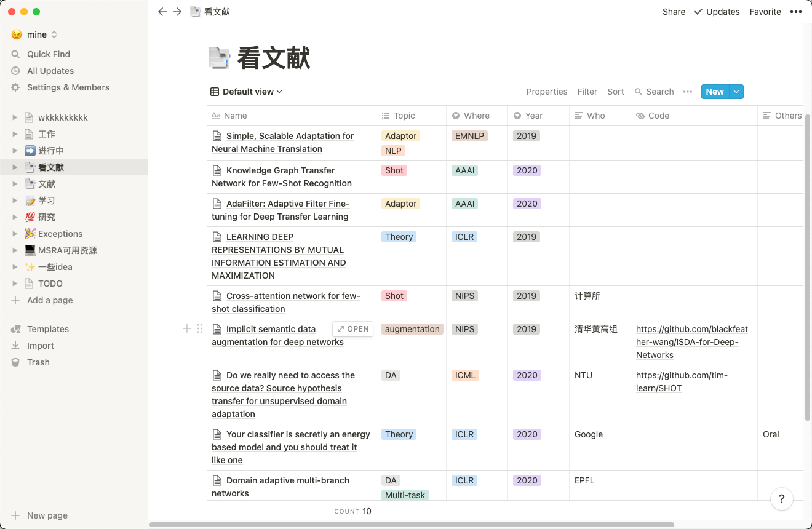
Task: Click the page icon in the breadcrumb
Action: (x=196, y=12)
